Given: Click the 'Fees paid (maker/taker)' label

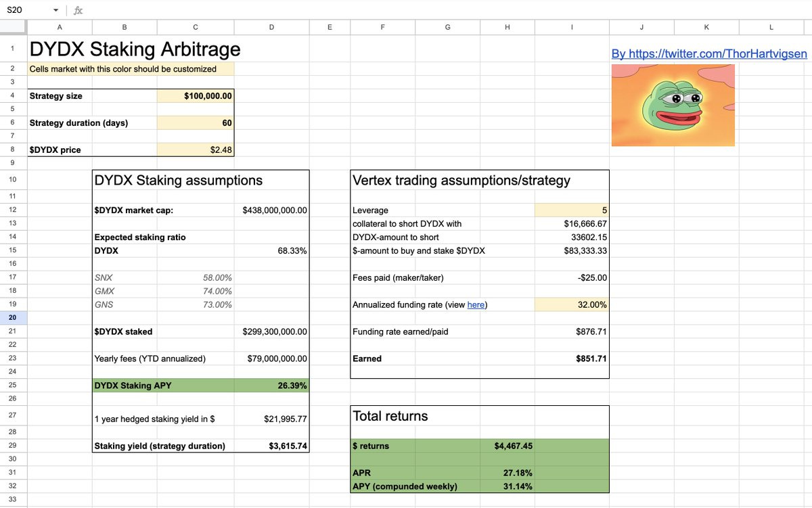Looking at the screenshot, I should pyautogui.click(x=399, y=278).
